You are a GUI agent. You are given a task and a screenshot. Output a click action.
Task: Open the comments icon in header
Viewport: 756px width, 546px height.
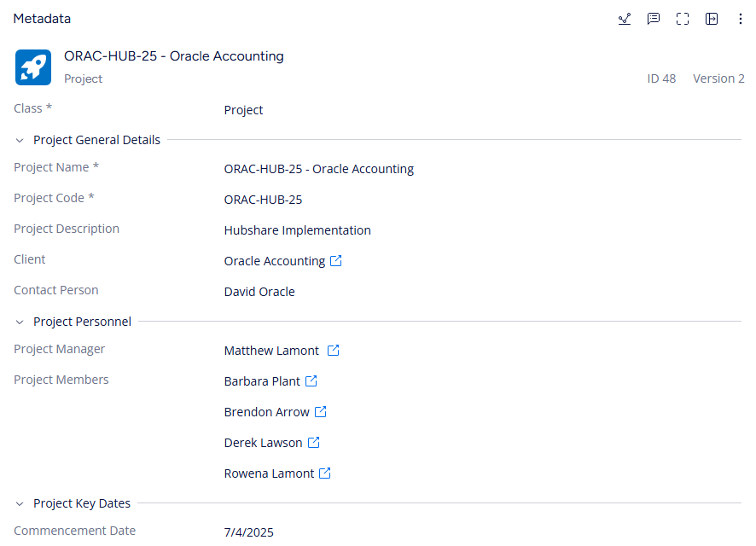click(654, 19)
